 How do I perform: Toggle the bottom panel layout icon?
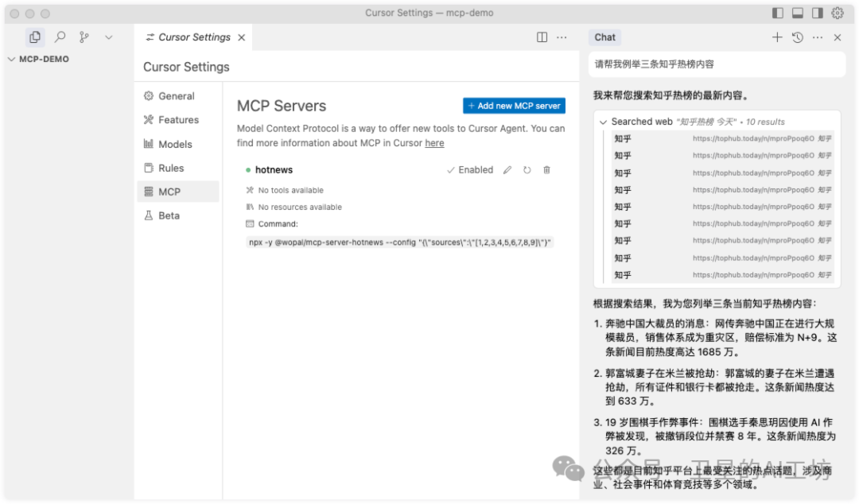[x=798, y=13]
